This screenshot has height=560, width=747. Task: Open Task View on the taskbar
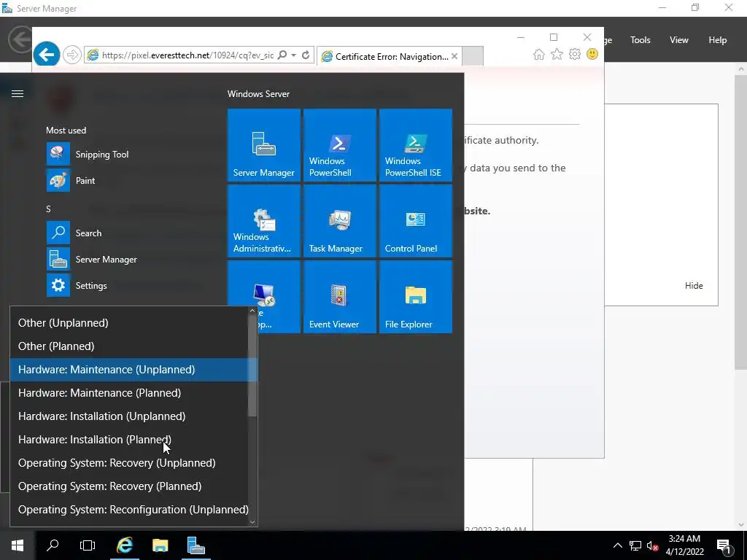[88, 545]
